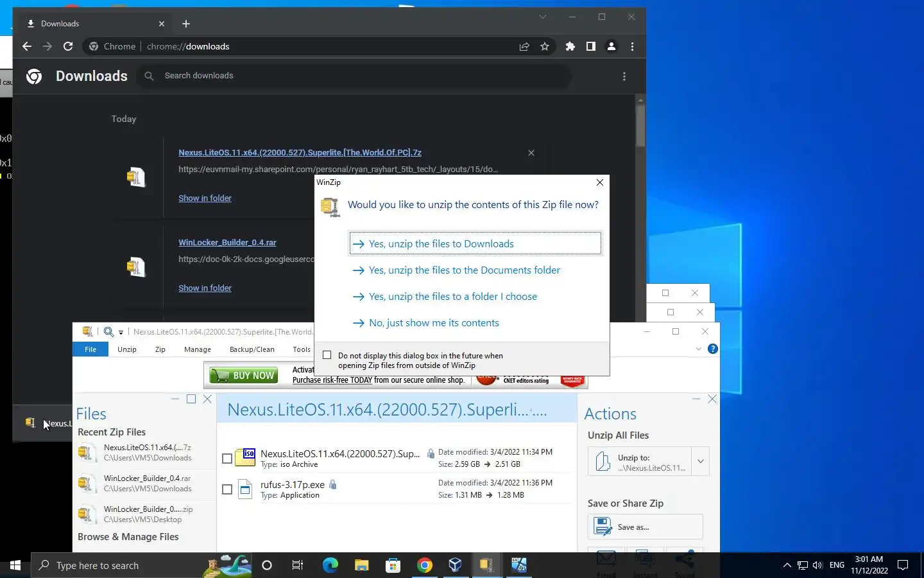Screen dimensions: 924x578
Task: Click Purchase risk-free TODAY link
Action: coord(332,380)
